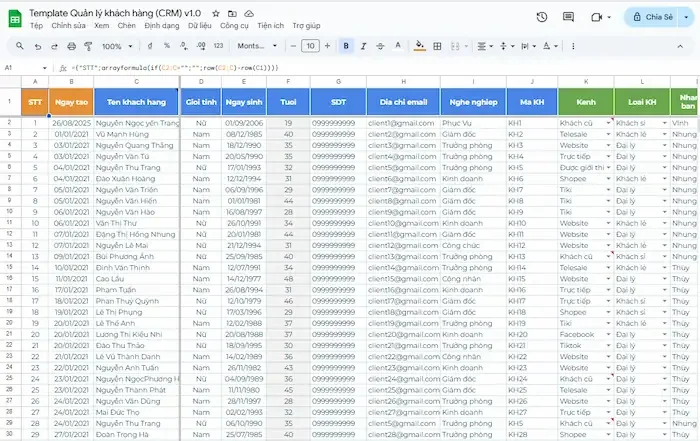This screenshot has height=441, width=700.
Task: Select row 10 header
Action: (x=9, y=211)
